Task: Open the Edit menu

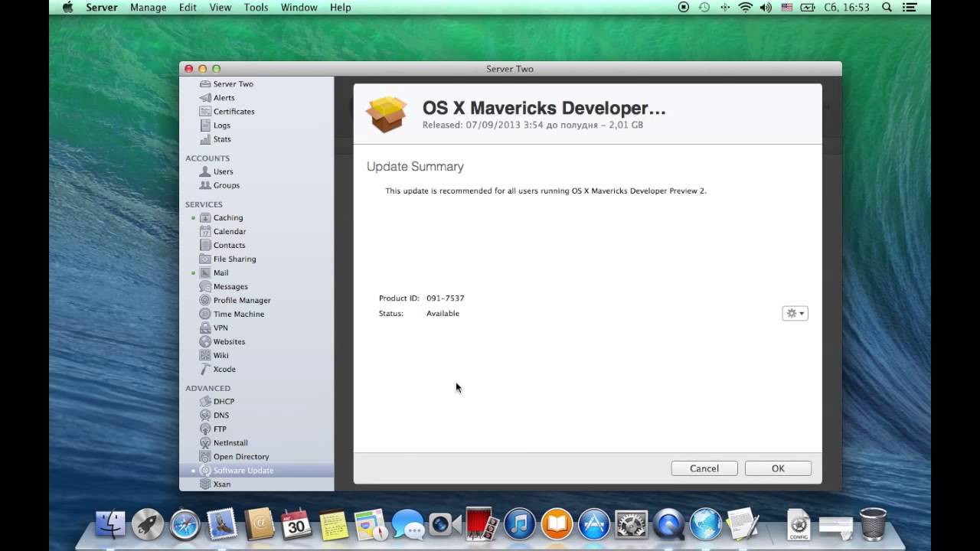Action: (188, 7)
